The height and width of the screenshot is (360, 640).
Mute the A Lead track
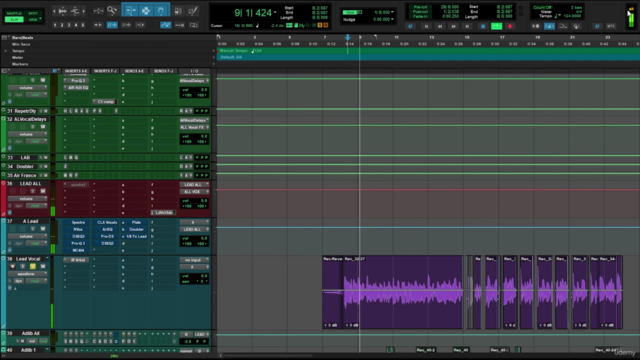pyautogui.click(x=42, y=229)
